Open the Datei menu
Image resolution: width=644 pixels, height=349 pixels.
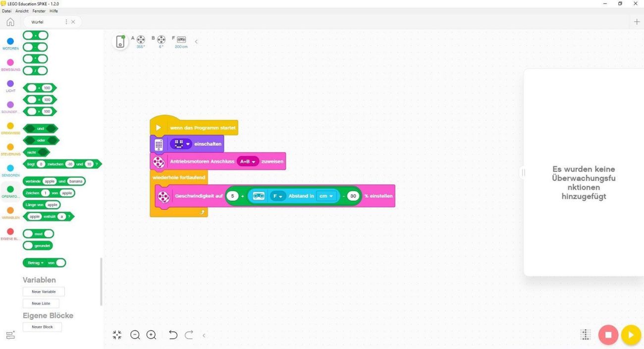(x=6, y=11)
